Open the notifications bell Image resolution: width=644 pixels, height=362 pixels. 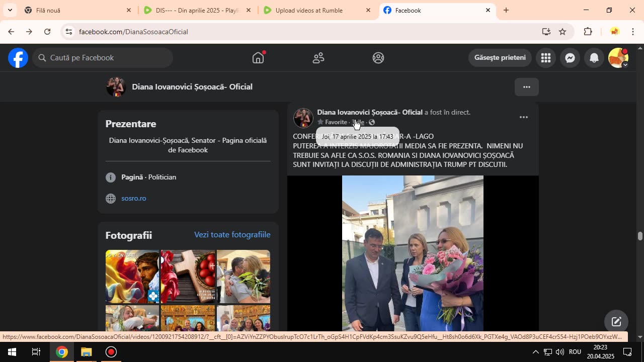pyautogui.click(x=594, y=58)
